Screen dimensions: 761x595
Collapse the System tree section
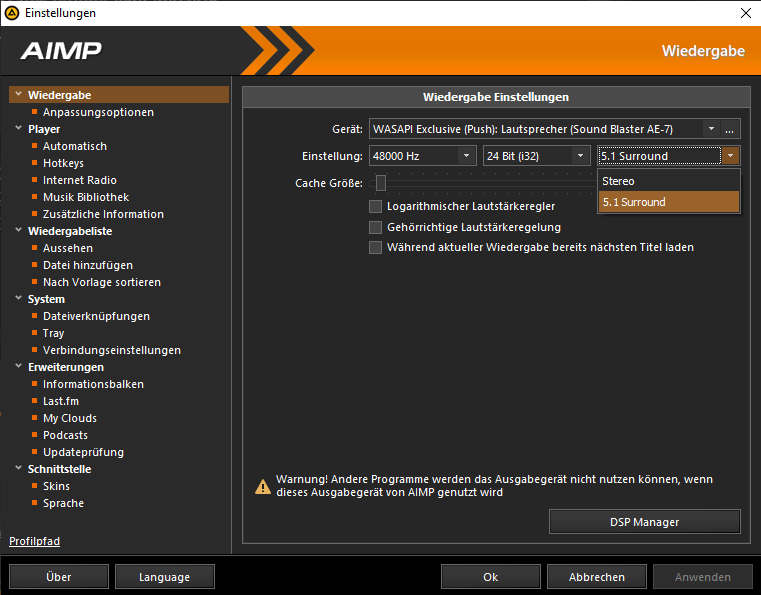point(18,298)
